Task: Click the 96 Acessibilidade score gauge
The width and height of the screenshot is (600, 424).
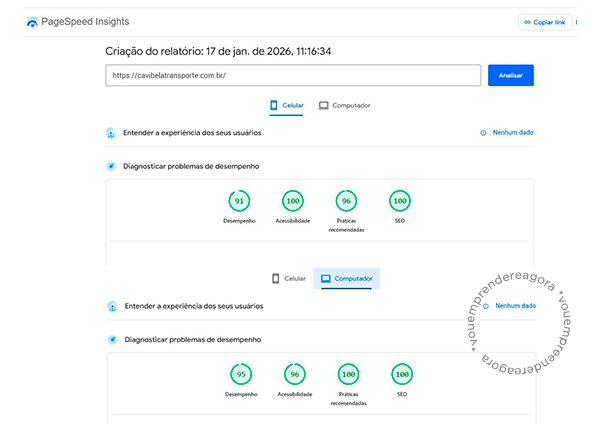Action: [x=295, y=374]
